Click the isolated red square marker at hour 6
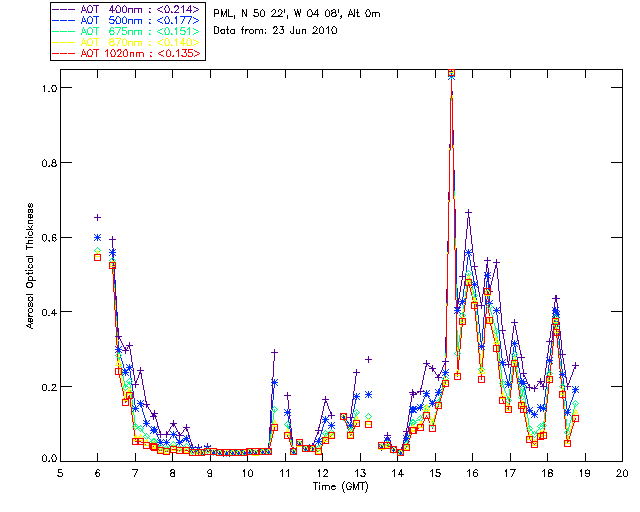 click(98, 257)
